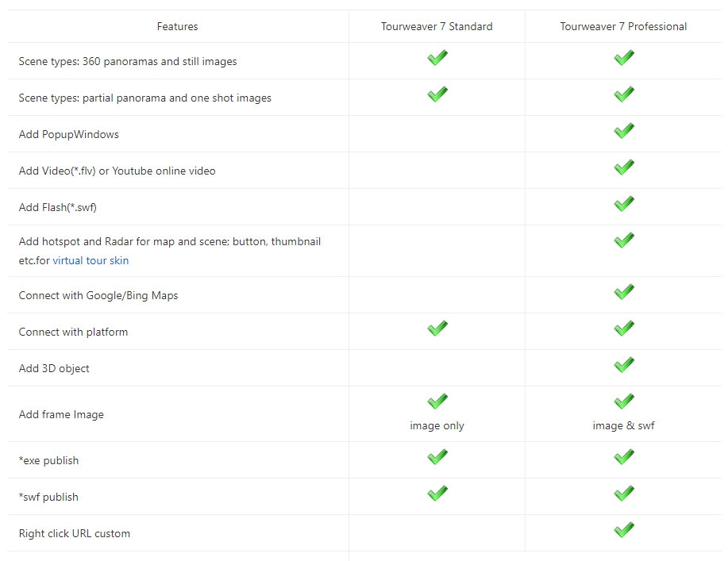Click the Tourweaver 7 Standard column header
728x561 pixels.
pos(437,26)
